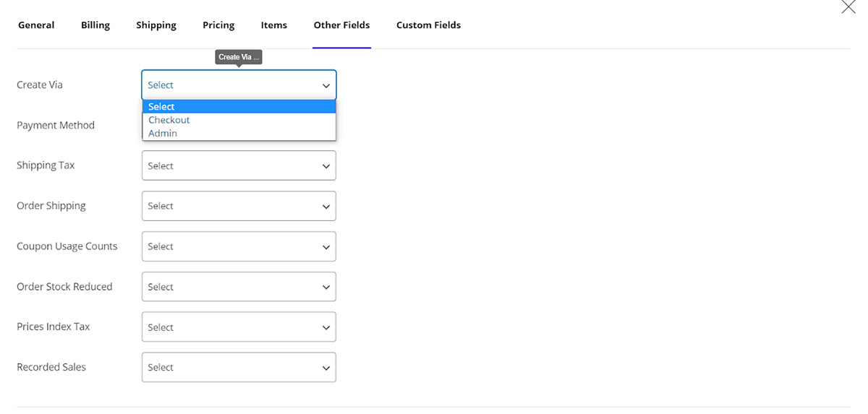Pick the highlighted Select option in list
Viewport: 868px width, 414px height.
(162, 106)
